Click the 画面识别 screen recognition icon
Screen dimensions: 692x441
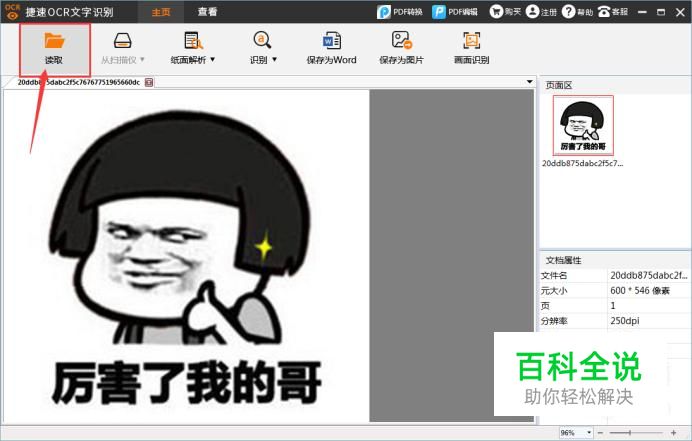471,40
